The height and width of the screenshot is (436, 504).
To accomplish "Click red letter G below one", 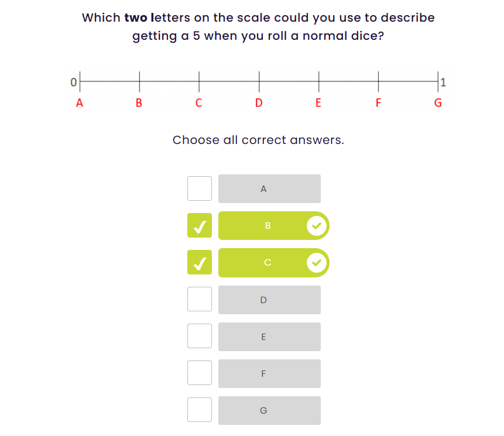I will [x=438, y=104].
